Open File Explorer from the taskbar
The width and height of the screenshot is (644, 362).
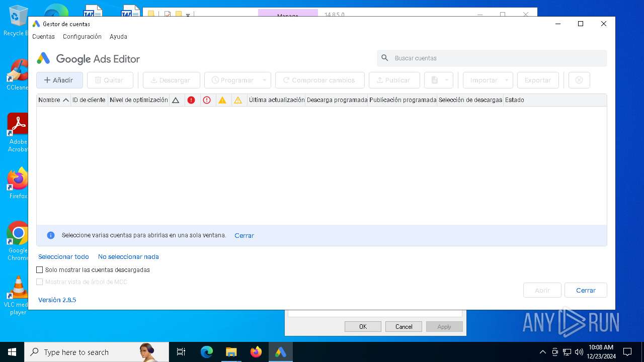click(231, 352)
